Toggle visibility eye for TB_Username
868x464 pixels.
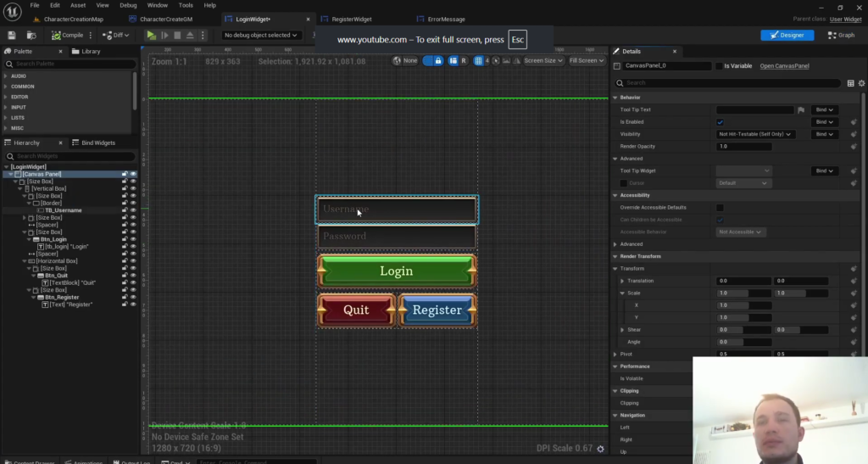(133, 210)
